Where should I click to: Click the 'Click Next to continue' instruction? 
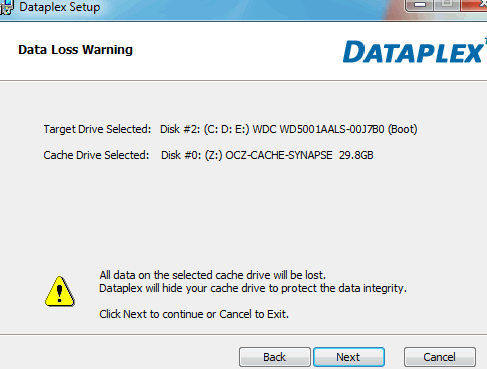[x=194, y=314]
